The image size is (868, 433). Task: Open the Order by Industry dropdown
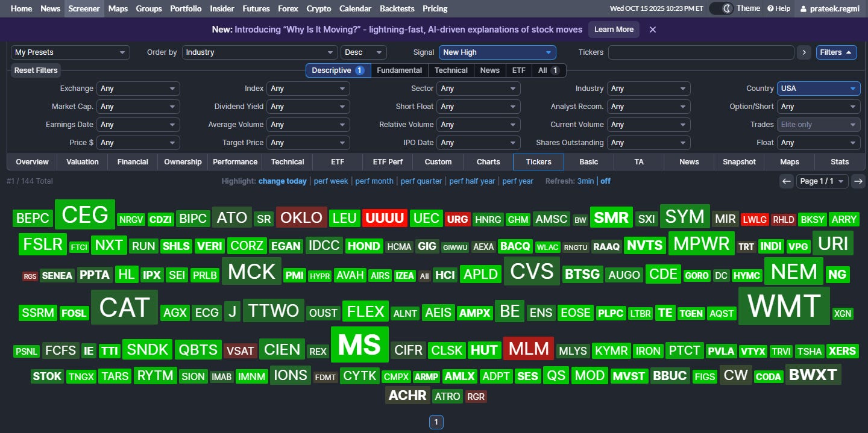pyautogui.click(x=260, y=52)
